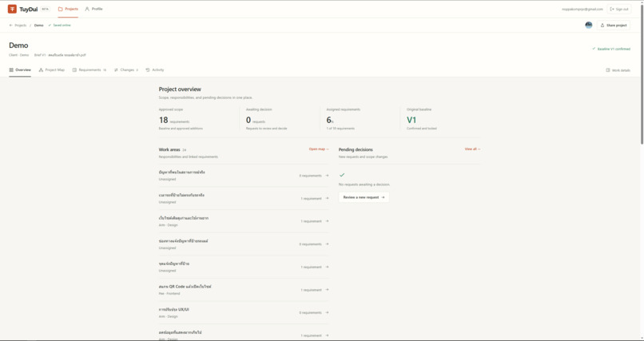Switch to the Requirements tab
Image resolution: width=644 pixels, height=341 pixels.
89,70
